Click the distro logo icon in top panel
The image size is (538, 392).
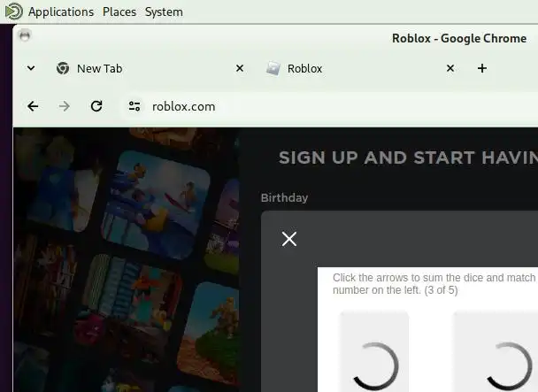tap(14, 12)
